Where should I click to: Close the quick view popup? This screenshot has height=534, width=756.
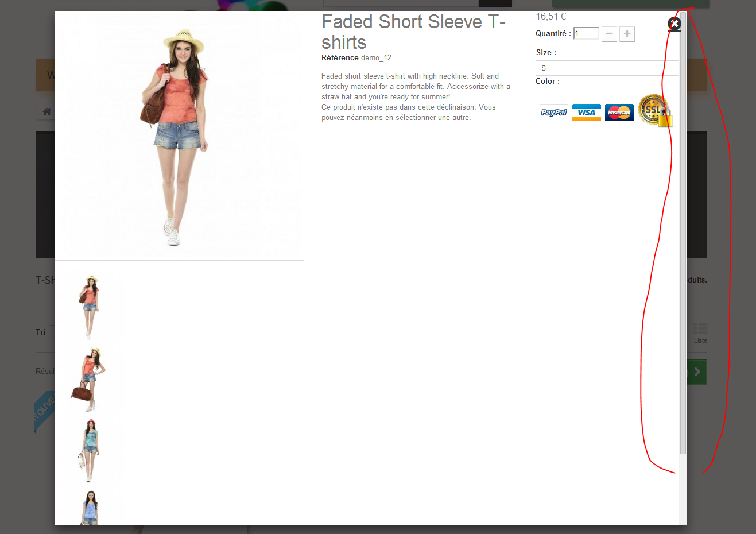674,24
